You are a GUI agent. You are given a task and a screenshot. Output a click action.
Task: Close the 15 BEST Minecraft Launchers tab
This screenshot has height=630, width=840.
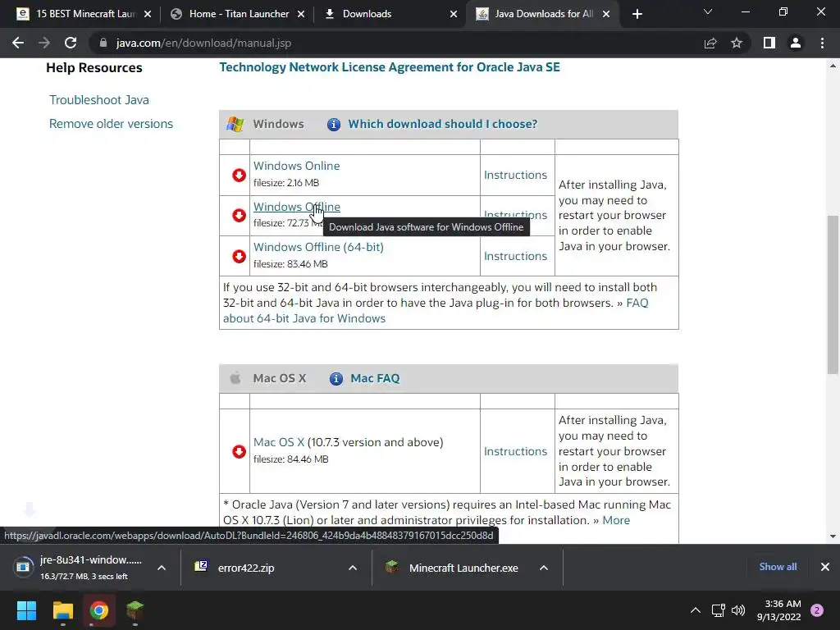click(148, 14)
